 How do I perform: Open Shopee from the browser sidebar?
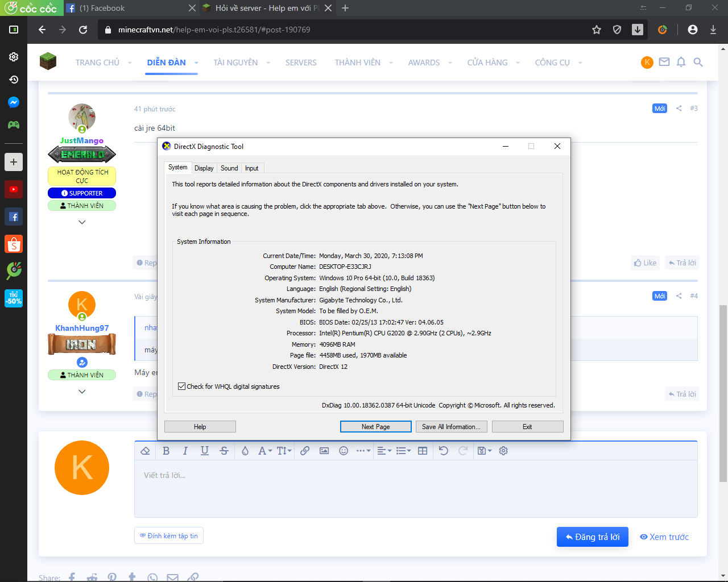click(x=14, y=244)
